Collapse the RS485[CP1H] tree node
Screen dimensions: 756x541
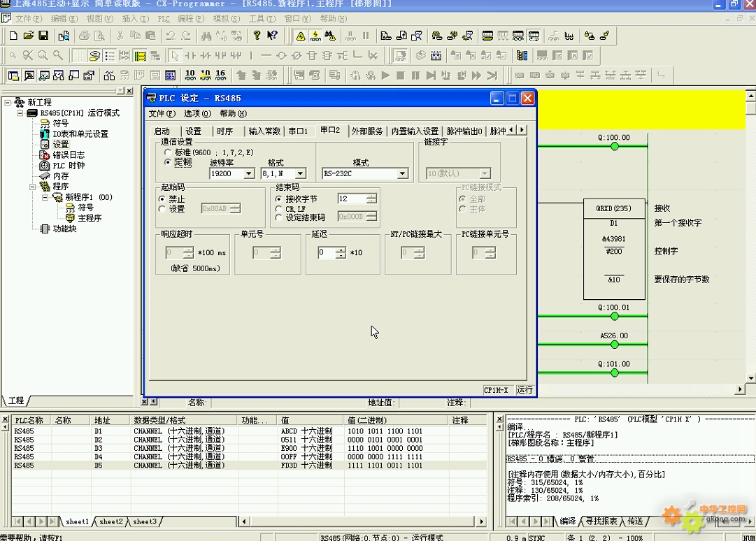click(20, 113)
